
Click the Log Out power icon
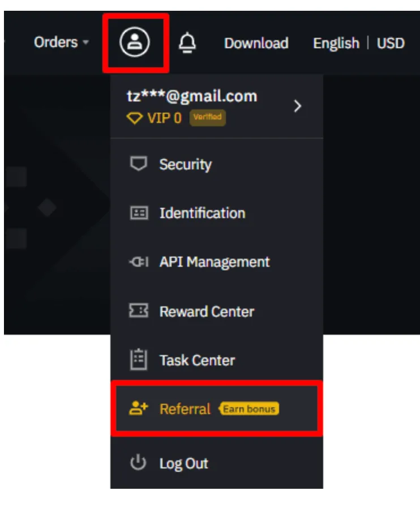(138, 462)
